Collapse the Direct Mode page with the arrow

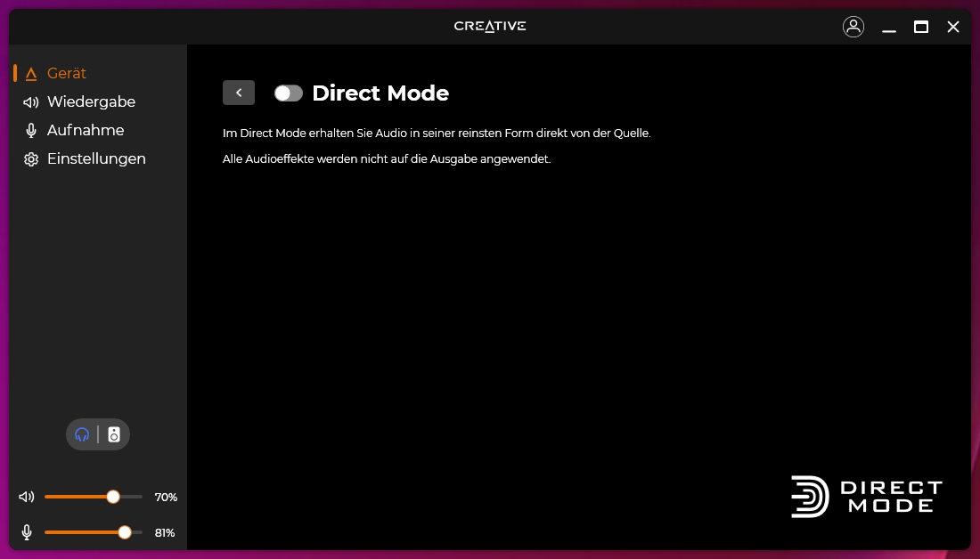pos(238,93)
